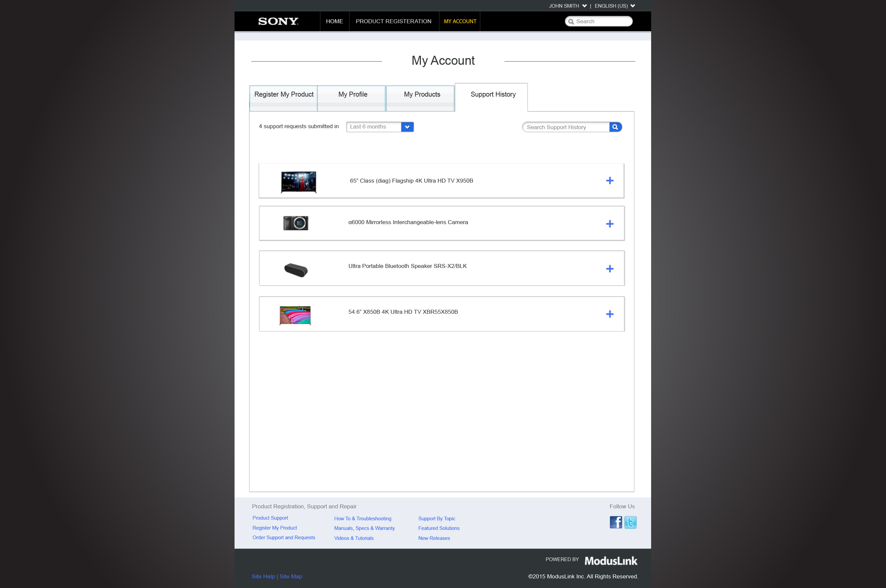Click the Facebook icon in footer
This screenshot has height=588, width=886.
coord(616,522)
